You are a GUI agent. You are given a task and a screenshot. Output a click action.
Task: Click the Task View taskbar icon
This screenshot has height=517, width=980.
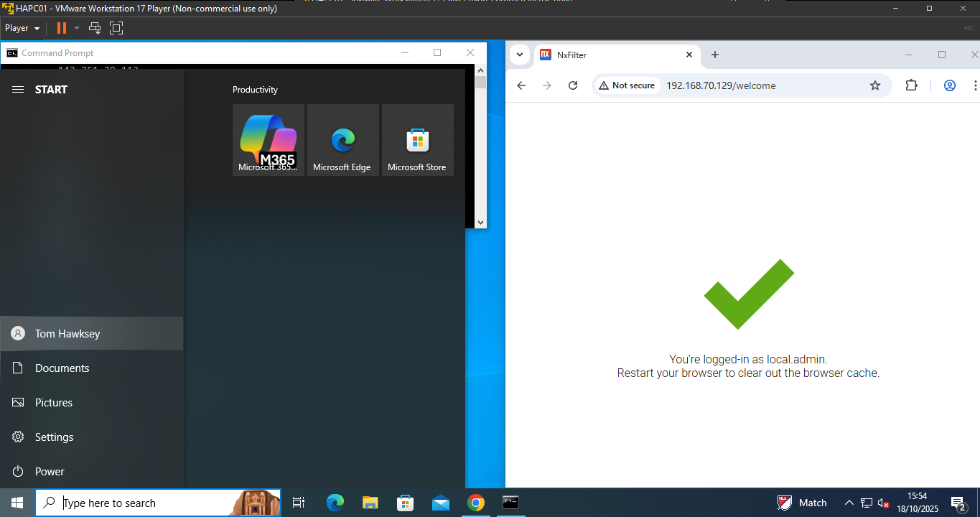299,503
